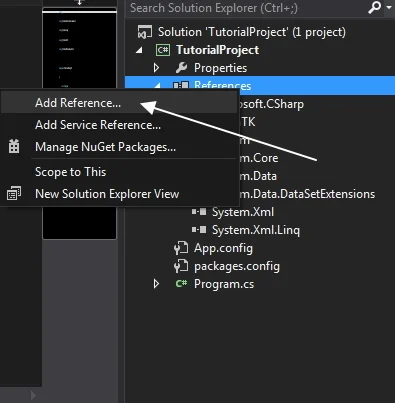395x403 pixels.
Task: Click the search magnifier icon in Solution Explorer
Action: 374,7
